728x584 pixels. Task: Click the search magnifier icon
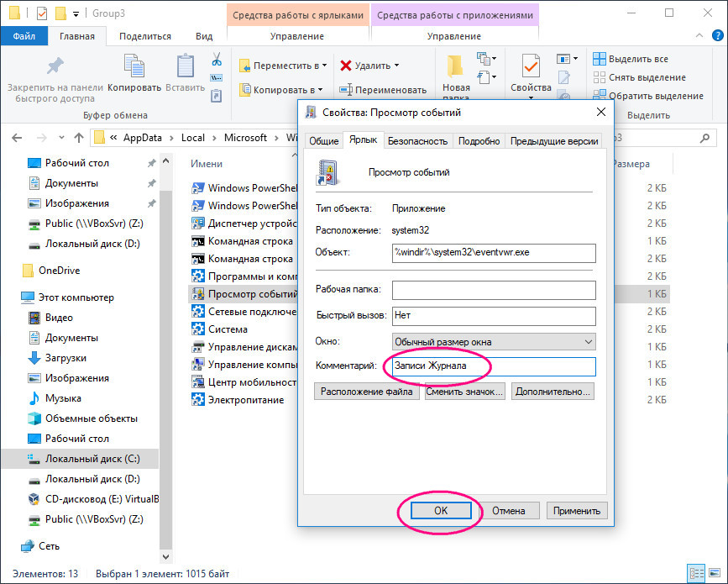pos(704,138)
